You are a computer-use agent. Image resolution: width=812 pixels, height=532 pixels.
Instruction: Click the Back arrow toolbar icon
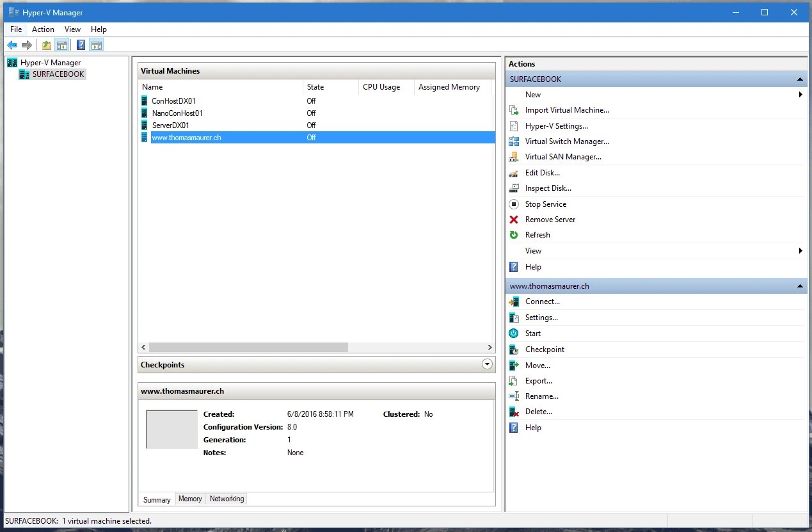tap(12, 45)
